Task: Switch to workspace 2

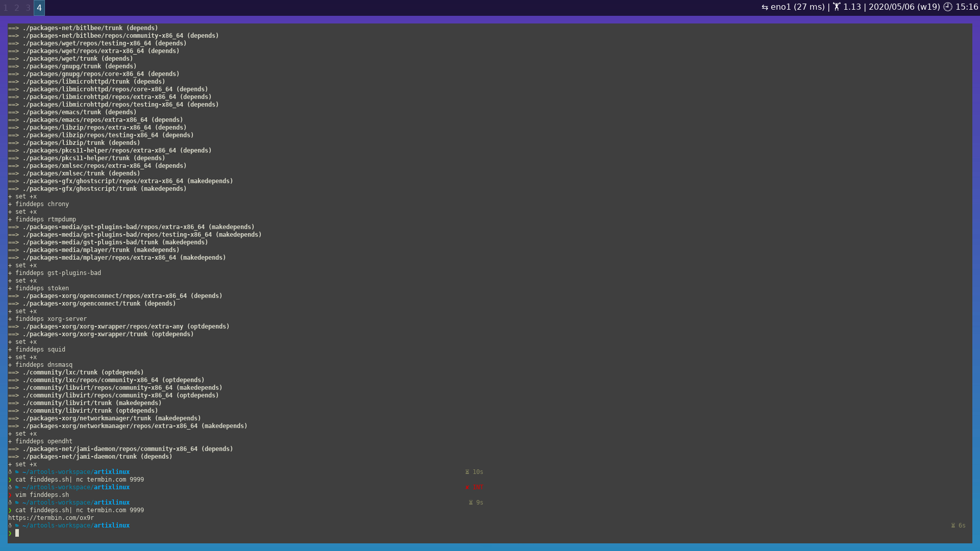Action: click(17, 8)
